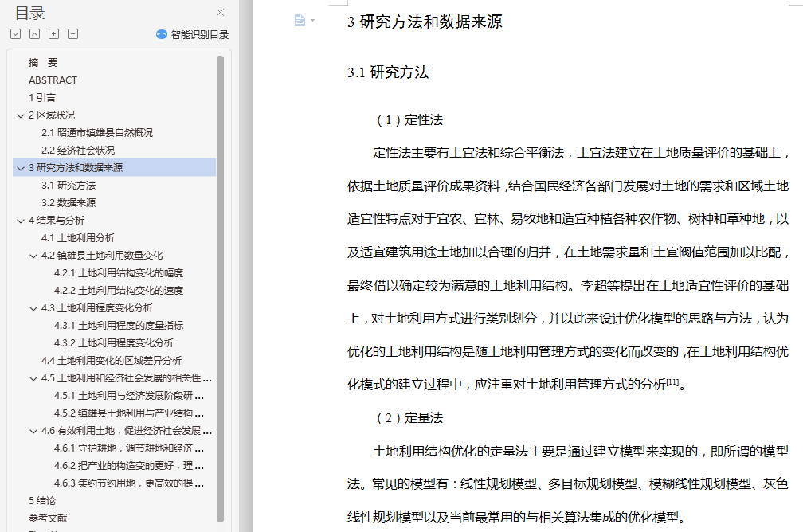Open 4.6.2 把产业的构造变的更好 entry
This screenshot has width=803, height=532.
point(129,465)
